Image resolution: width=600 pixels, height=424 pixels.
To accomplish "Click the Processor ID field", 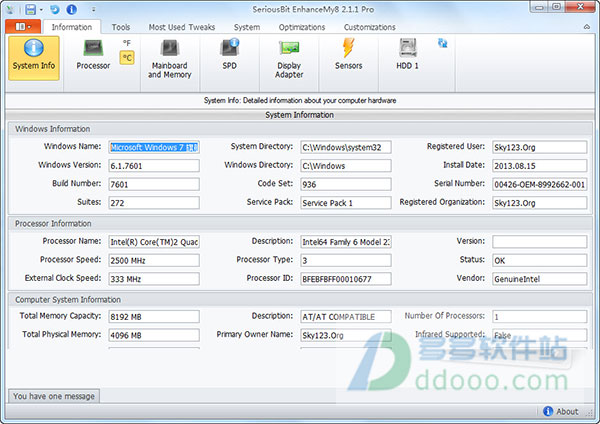I will (346, 279).
